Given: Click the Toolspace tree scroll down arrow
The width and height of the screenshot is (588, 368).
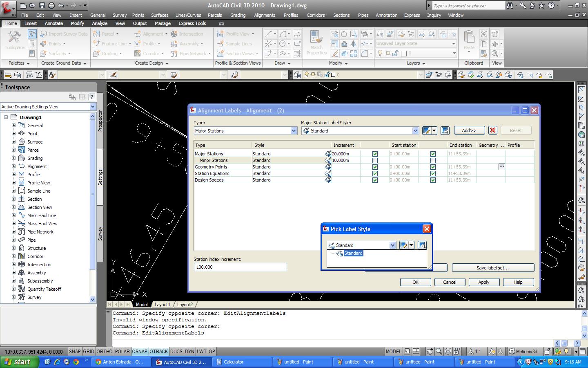Looking at the screenshot, I should pos(92,300).
